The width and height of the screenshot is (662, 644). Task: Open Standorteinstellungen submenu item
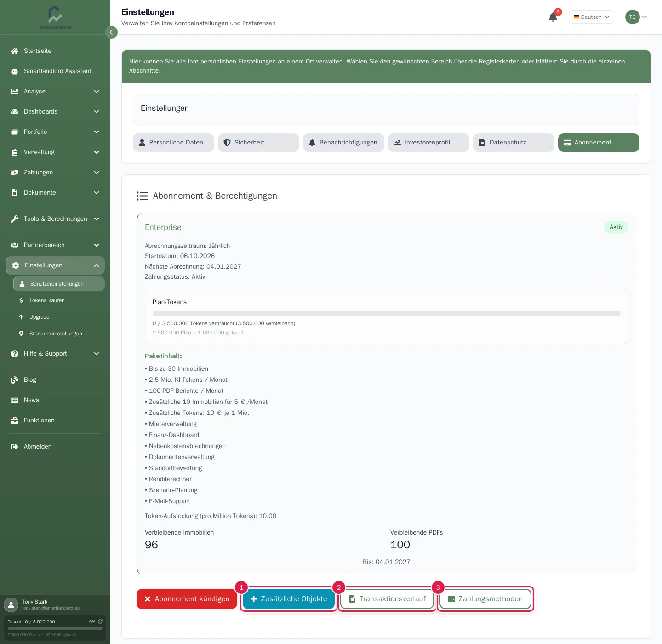59,333
